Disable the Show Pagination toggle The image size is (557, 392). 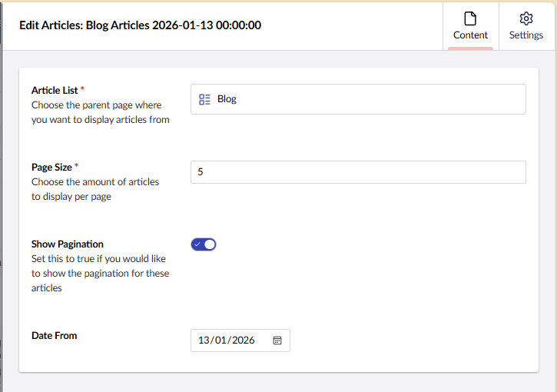[204, 244]
